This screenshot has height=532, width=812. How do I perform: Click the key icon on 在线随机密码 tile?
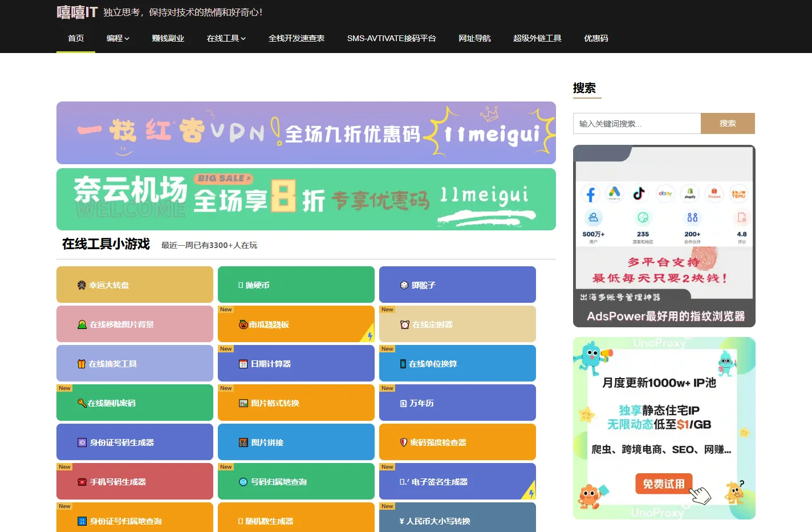(x=82, y=403)
